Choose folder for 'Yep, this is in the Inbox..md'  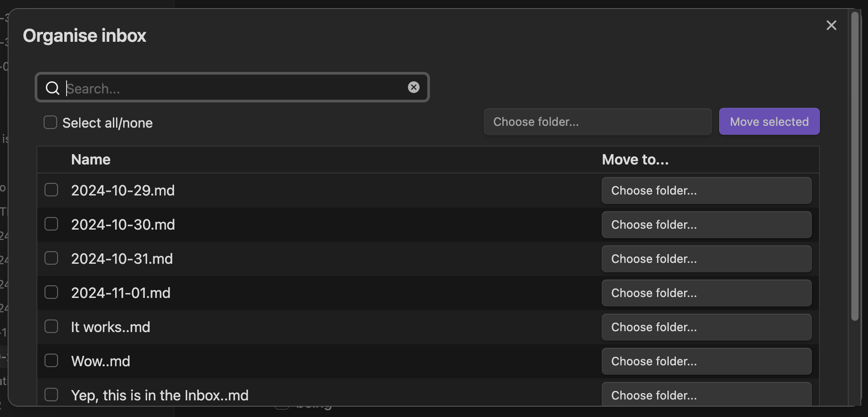(x=707, y=394)
